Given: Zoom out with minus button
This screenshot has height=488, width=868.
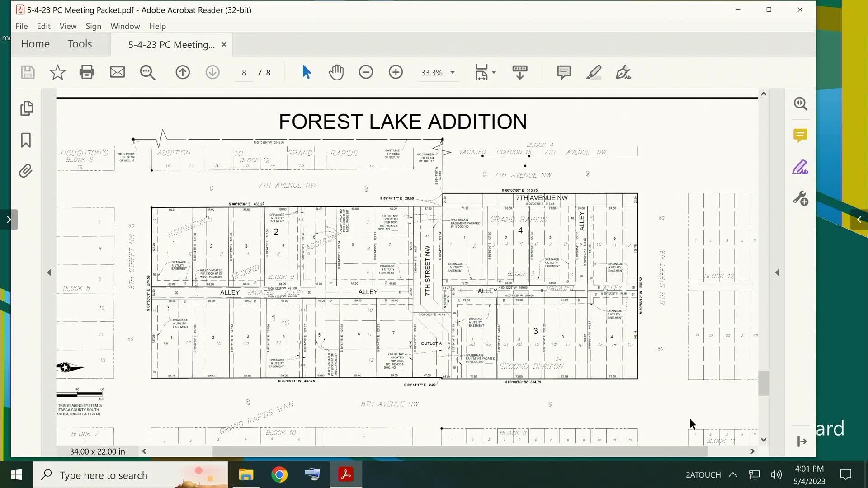Looking at the screenshot, I should [366, 72].
